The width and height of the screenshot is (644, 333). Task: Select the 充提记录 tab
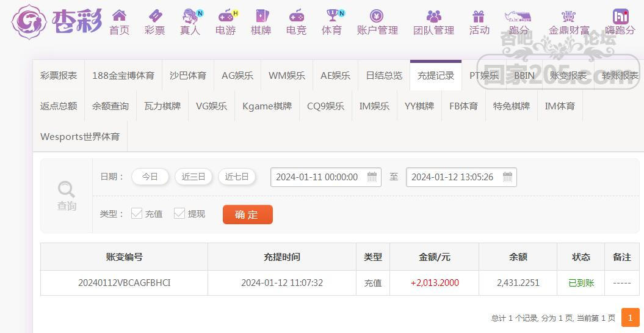(x=436, y=76)
